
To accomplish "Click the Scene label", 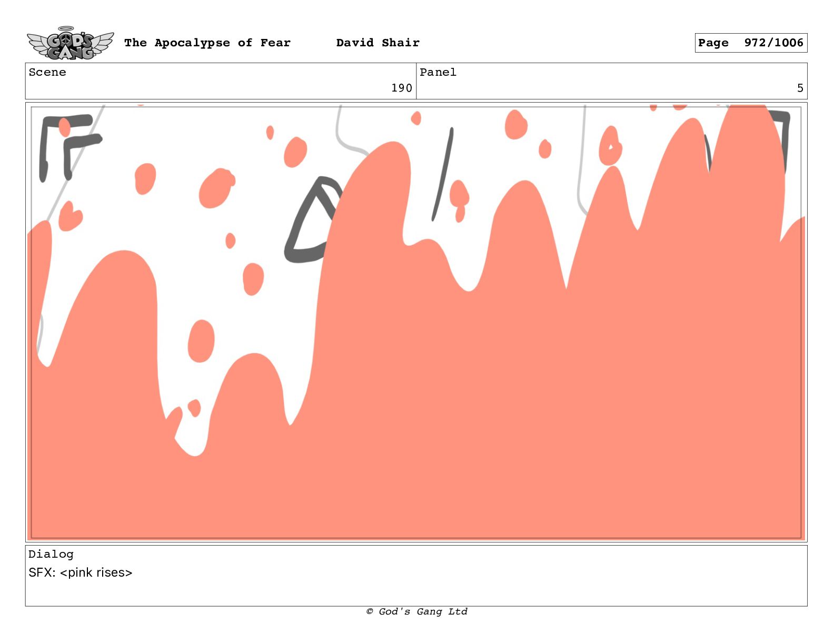I will [x=47, y=73].
